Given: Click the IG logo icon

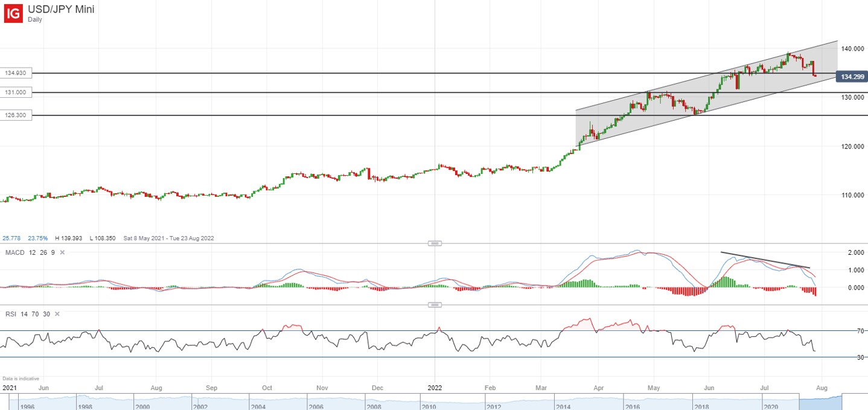Looking at the screenshot, I should pos(13,13).
